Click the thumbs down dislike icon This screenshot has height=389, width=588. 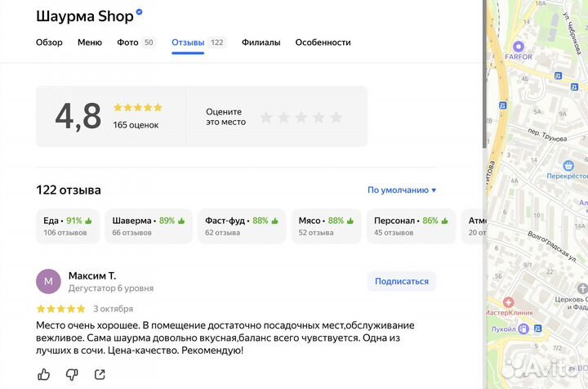(x=72, y=374)
